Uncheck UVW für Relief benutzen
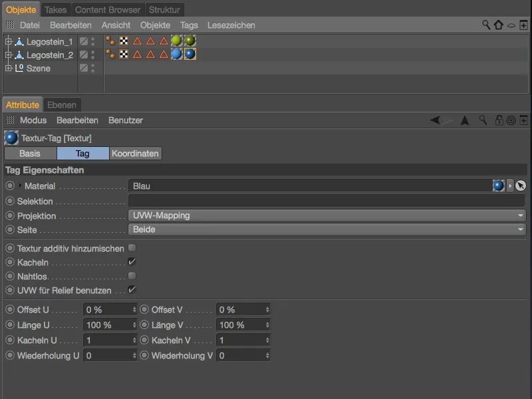 point(132,290)
